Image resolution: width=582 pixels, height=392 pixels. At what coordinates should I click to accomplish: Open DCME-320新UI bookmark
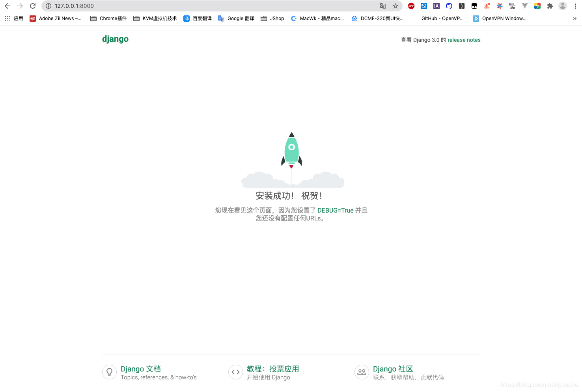pyautogui.click(x=377, y=19)
